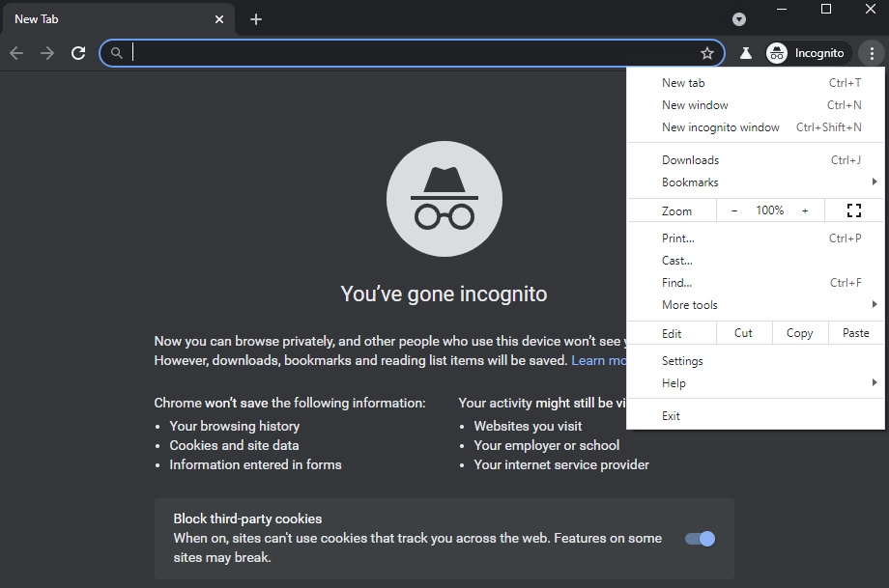Close the New Tab tab
Image resolution: width=889 pixels, height=588 pixels.
219,19
